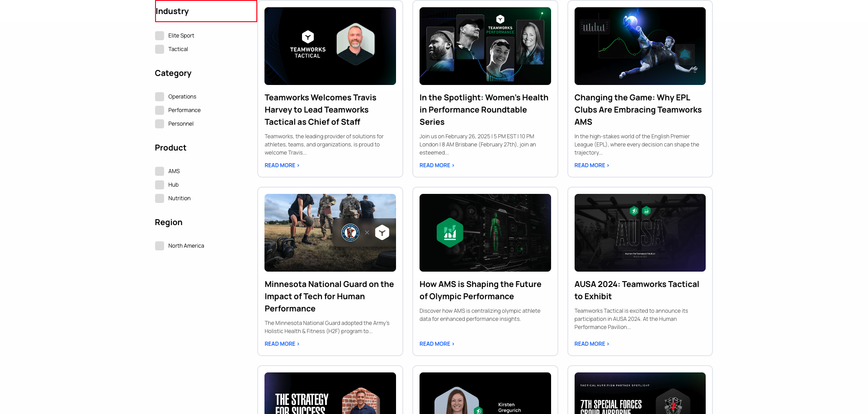868x414 pixels.
Task: Click the 7th Special Forces insignia on the bottom-right thumbnail
Action: point(672,405)
